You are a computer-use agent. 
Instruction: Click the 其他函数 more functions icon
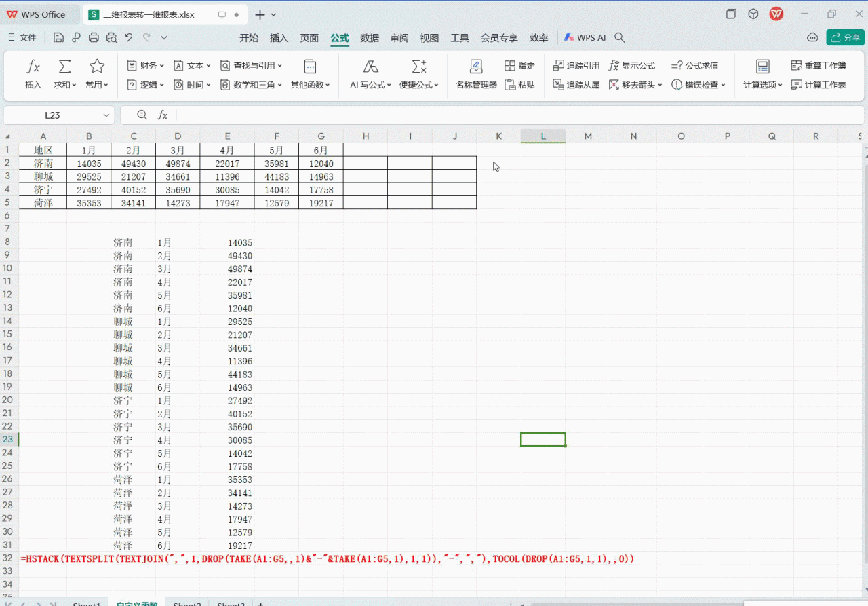pyautogui.click(x=310, y=67)
